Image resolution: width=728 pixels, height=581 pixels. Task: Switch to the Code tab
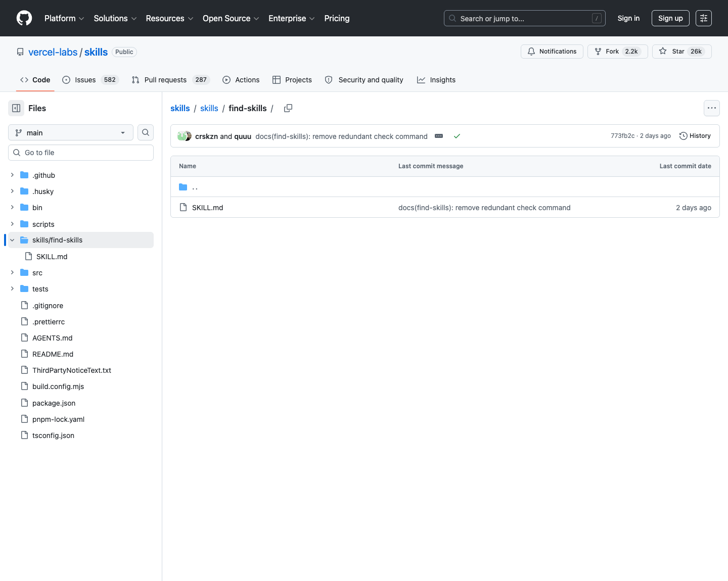[35, 80]
